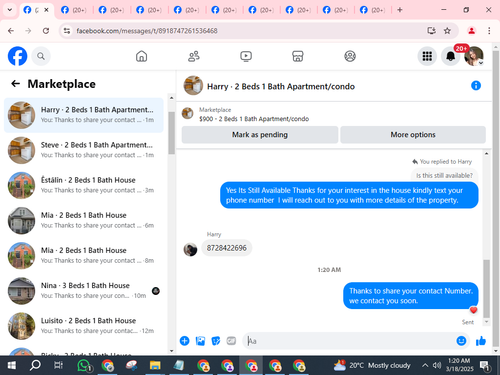Open the $900 Marketplace listing link
Viewport: 500px width, 375px height.
point(254,119)
